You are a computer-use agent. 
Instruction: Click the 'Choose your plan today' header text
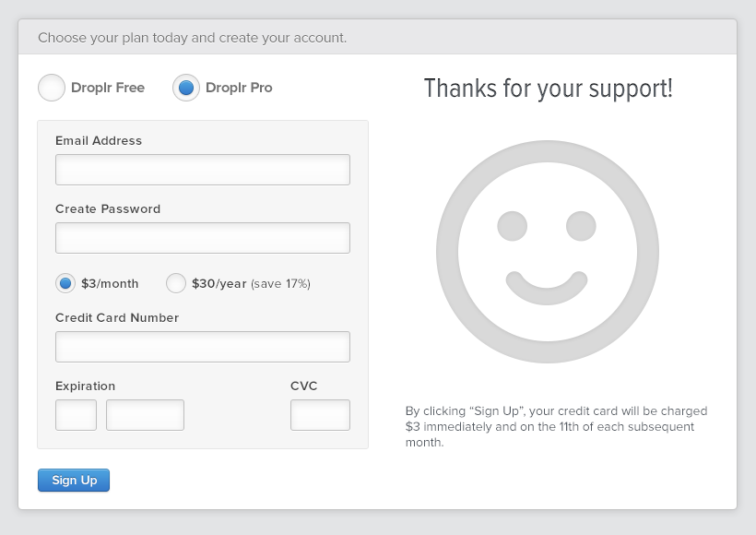(x=193, y=38)
